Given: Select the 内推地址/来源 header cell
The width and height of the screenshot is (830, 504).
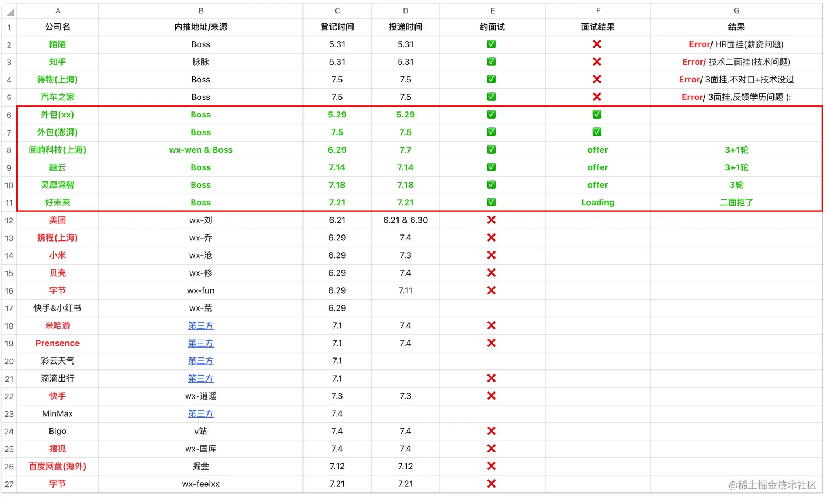Looking at the screenshot, I should 201,27.
